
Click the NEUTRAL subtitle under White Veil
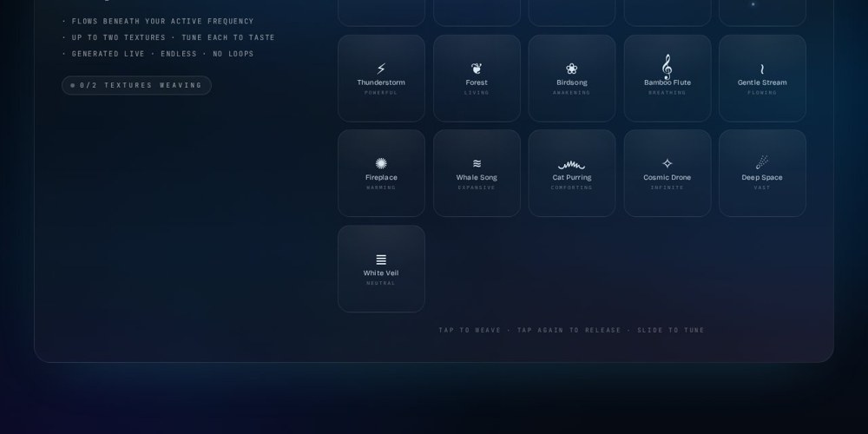coord(381,283)
